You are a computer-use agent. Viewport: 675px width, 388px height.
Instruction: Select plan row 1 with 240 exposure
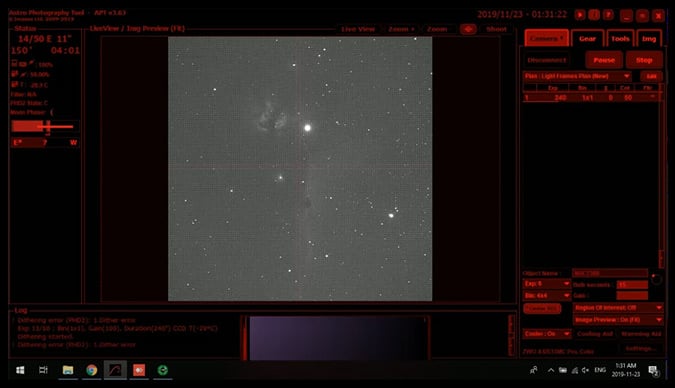590,98
